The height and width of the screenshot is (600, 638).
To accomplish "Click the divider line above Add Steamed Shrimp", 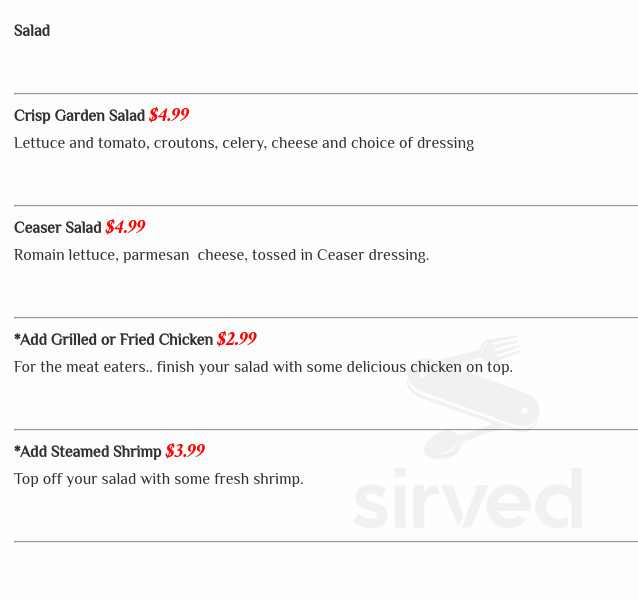I will coord(326,430).
